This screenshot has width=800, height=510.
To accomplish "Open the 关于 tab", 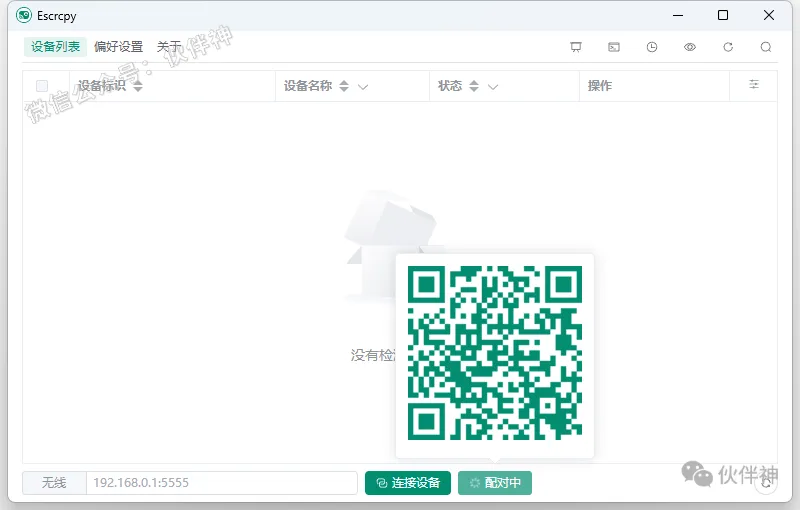I will [x=169, y=47].
